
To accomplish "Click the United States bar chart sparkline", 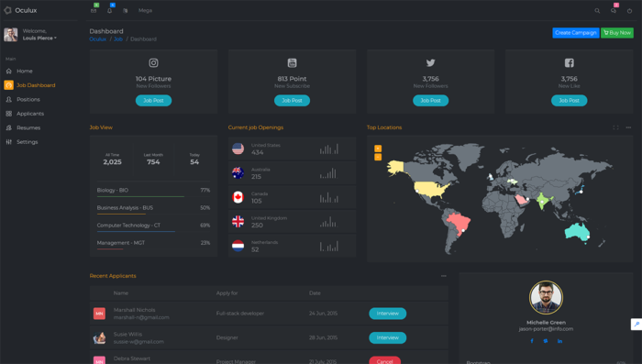I will click(x=329, y=149).
